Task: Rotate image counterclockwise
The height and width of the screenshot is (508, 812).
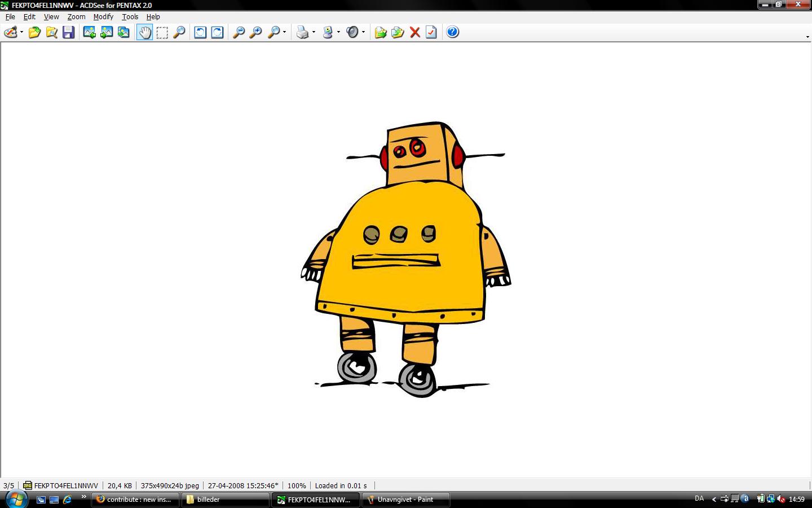Action: [200, 32]
